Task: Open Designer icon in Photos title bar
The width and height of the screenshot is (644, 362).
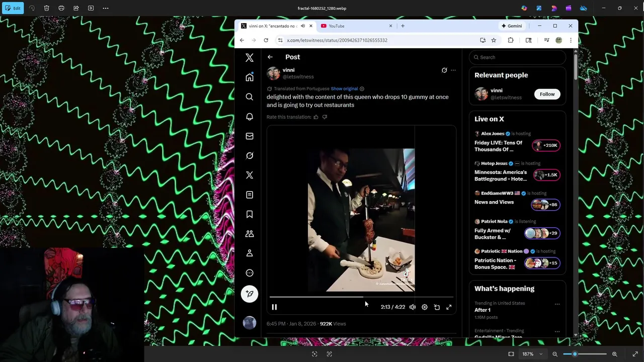Action: click(554, 8)
